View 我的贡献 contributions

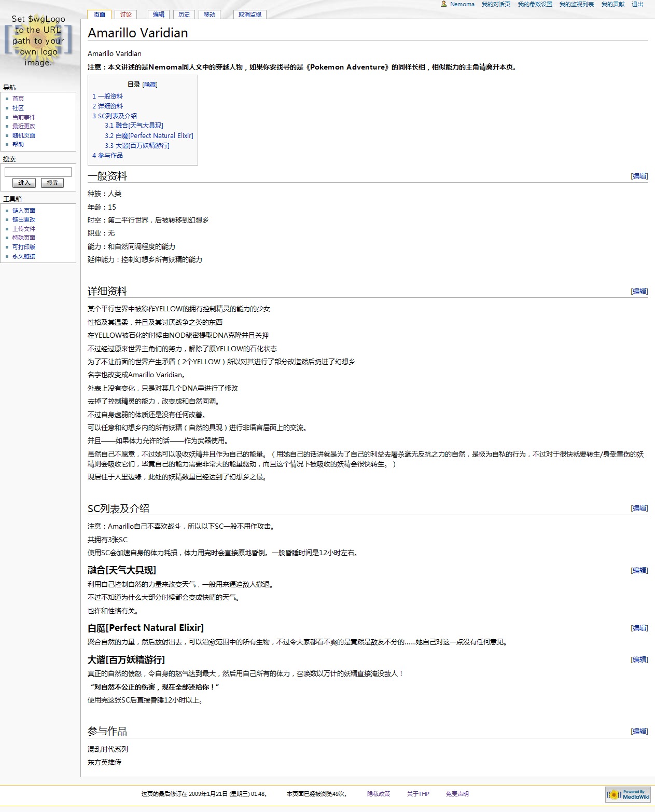coord(613,4)
